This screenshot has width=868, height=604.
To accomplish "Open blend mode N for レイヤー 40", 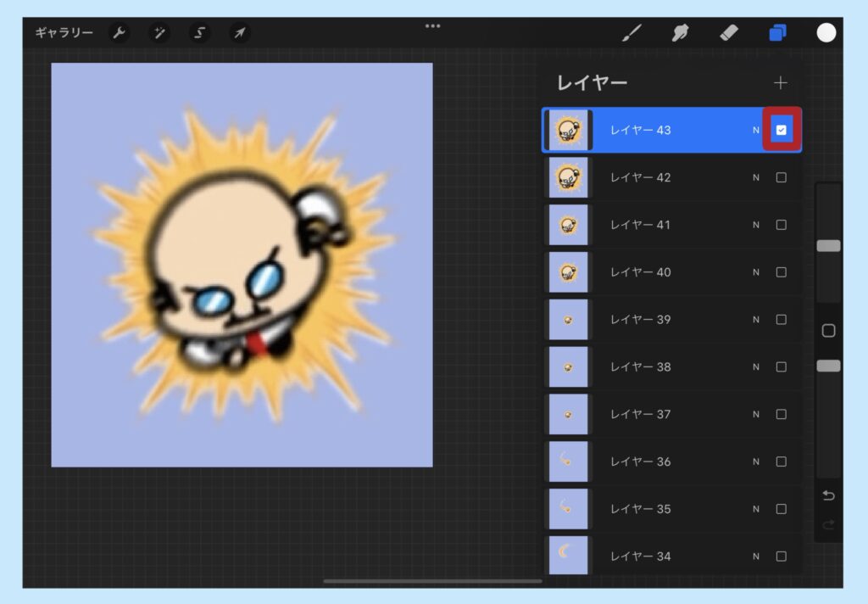I will click(756, 272).
